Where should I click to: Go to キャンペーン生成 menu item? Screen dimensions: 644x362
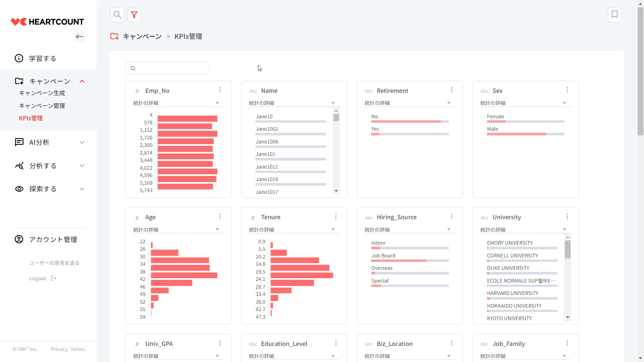(x=42, y=93)
